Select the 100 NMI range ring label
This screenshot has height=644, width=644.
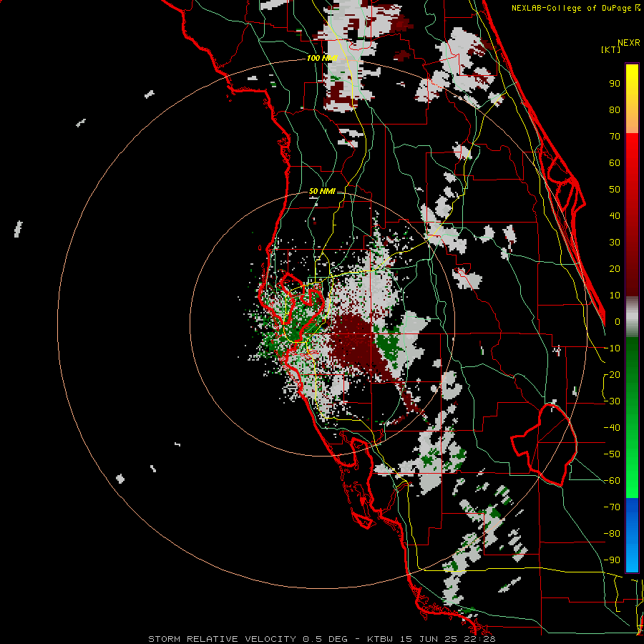click(322, 59)
